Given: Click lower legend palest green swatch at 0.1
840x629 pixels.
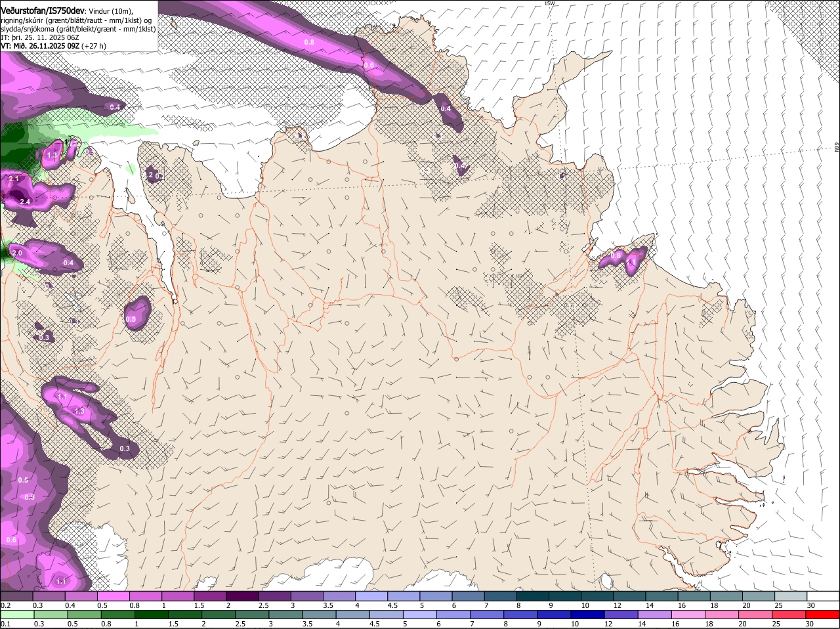Looking at the screenshot, I should click(17, 615).
